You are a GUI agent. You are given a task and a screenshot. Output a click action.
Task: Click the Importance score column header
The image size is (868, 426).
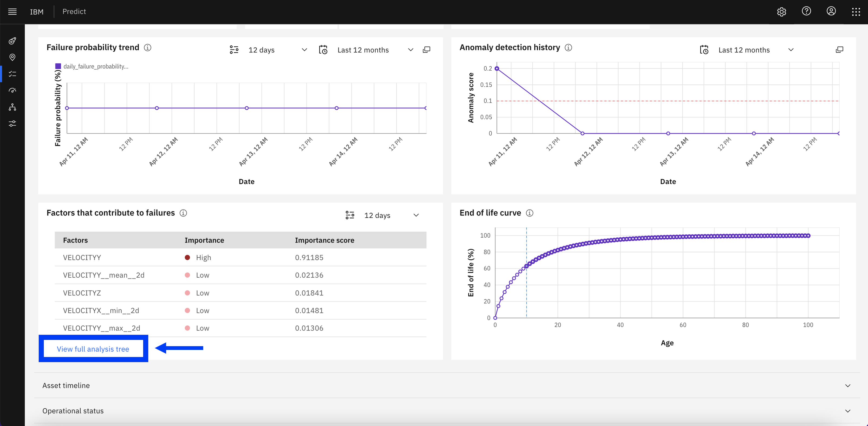(324, 240)
